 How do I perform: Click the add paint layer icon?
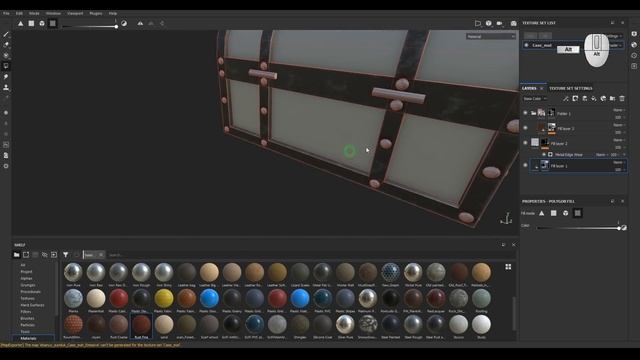click(x=584, y=99)
